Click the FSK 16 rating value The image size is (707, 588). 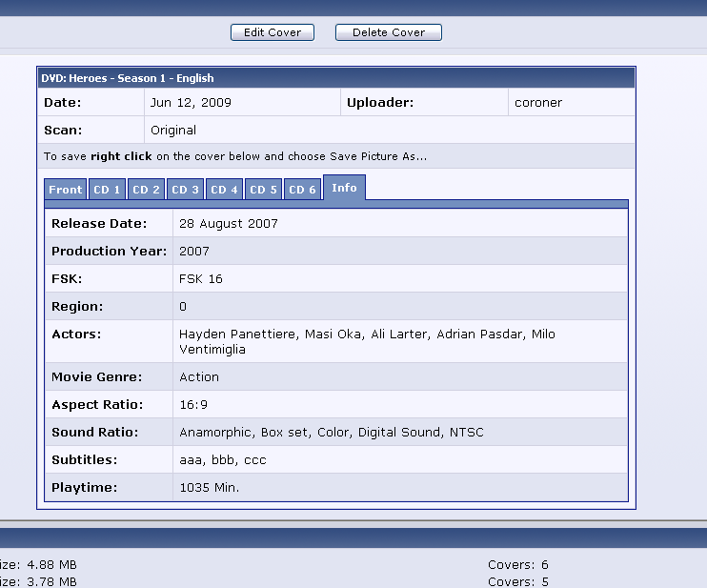[x=201, y=279]
